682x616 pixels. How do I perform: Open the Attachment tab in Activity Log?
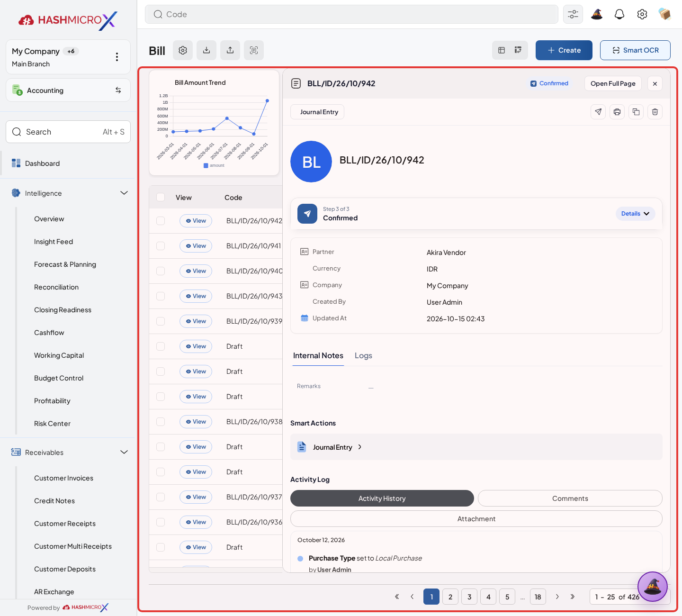(476, 519)
